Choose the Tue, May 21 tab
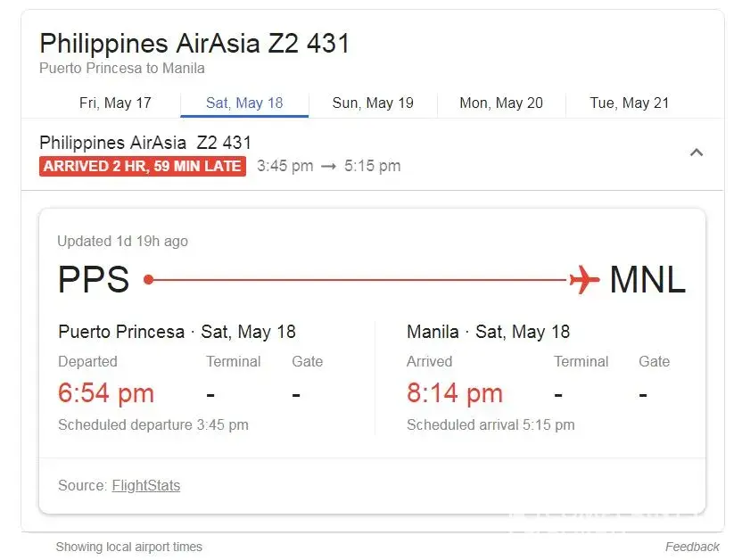742x560 pixels. point(629,103)
